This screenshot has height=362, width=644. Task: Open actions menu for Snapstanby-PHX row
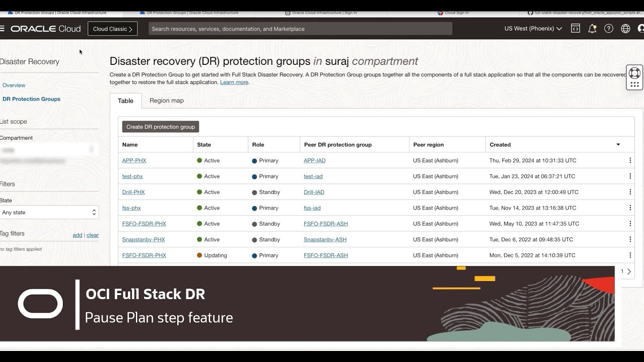pyautogui.click(x=630, y=239)
